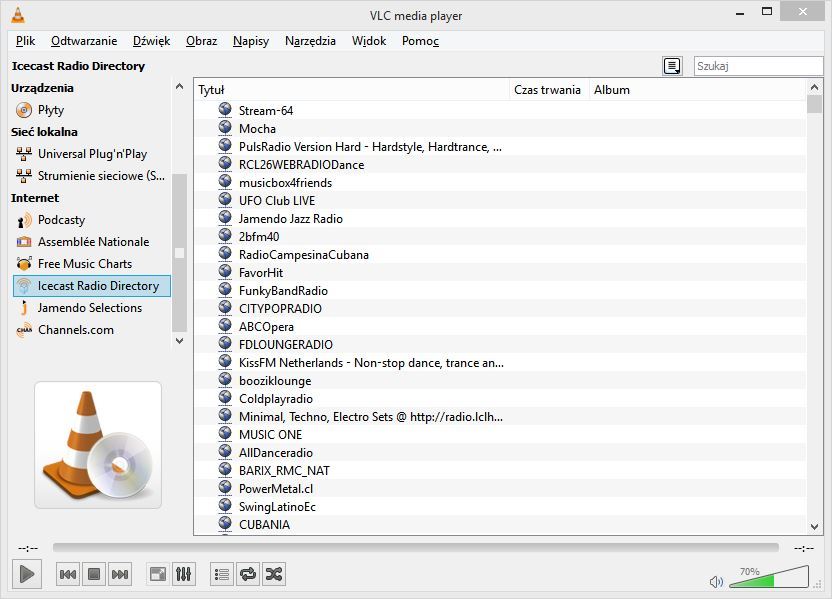Screen dimensions: 832x599
Task: Open Jamendo Selections source
Action: [91, 308]
